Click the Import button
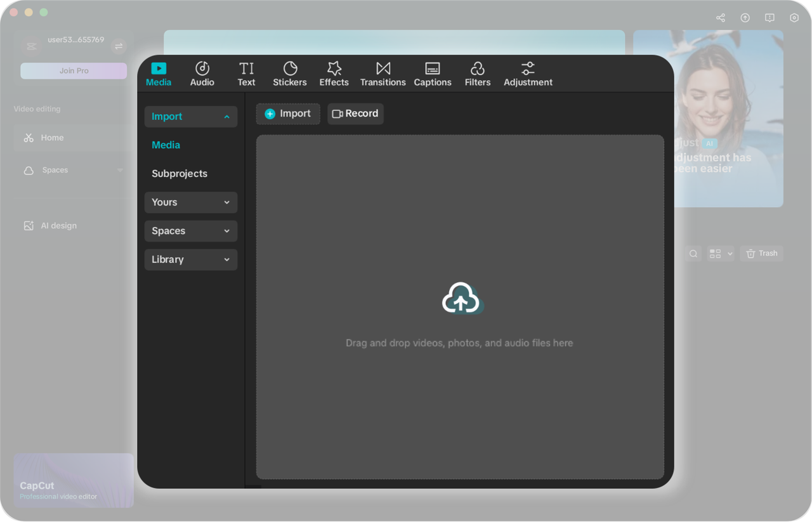The width and height of the screenshot is (812, 522). click(287, 114)
